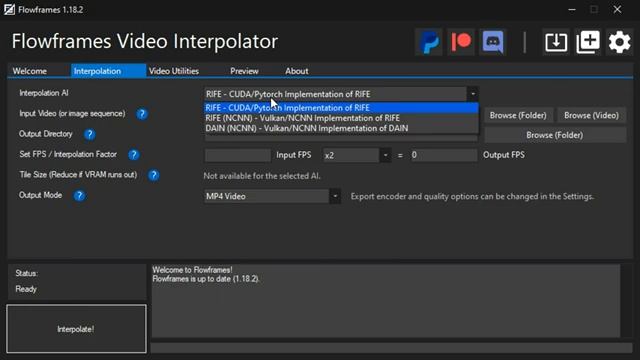The image size is (640, 360).
Task: Click the Flowframes logo in title bar
Action: 9,9
